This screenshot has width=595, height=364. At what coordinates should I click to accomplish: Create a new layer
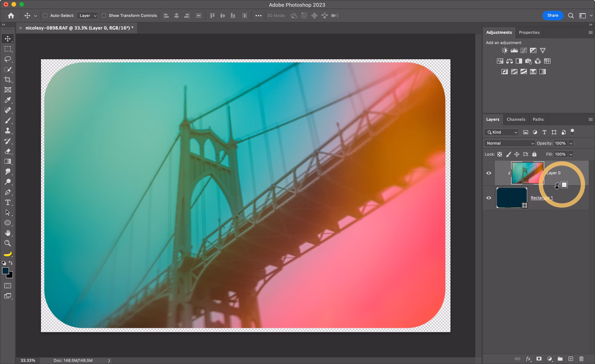[571, 358]
